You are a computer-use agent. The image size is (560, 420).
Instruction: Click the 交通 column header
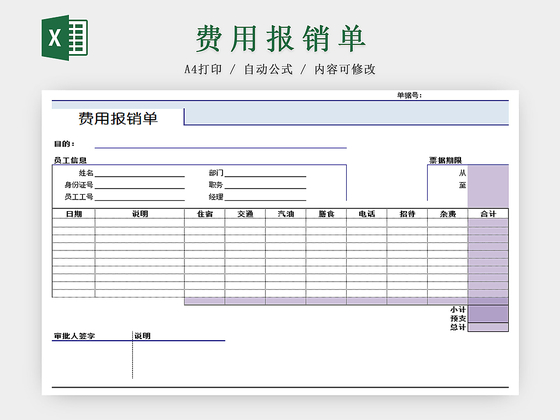(x=245, y=214)
